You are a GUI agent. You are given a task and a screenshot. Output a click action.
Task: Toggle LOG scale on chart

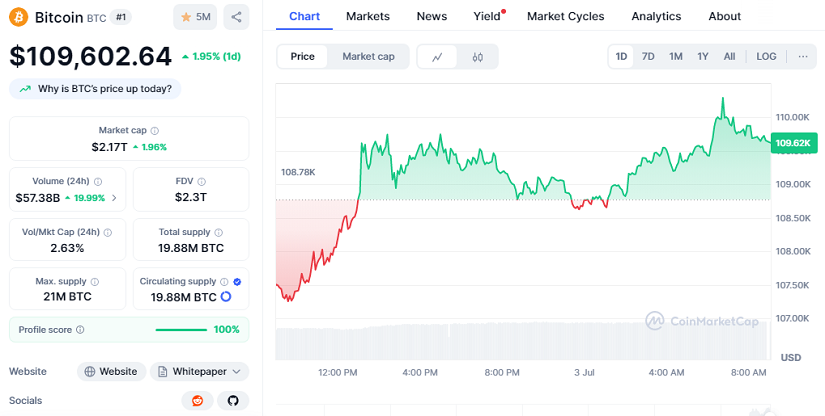click(x=766, y=57)
